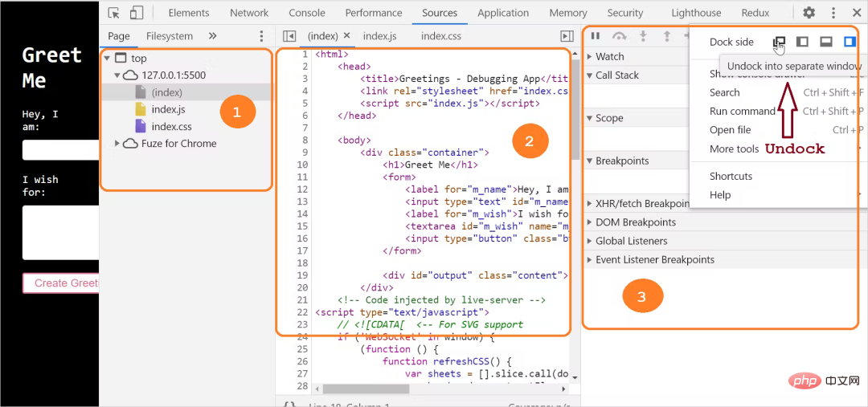The height and width of the screenshot is (407, 868).
Task: Collapse the top frame tree node
Action: pos(107,58)
